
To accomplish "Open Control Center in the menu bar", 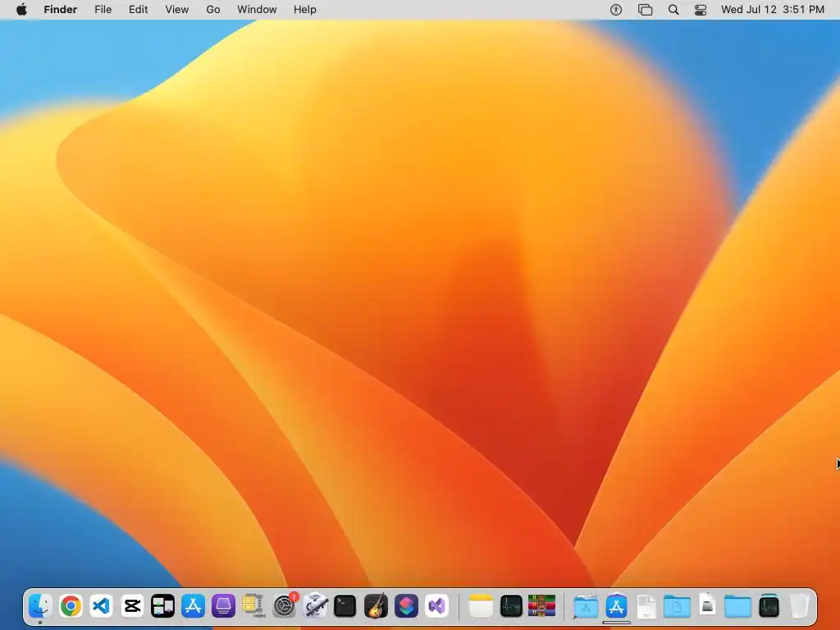I will (x=701, y=10).
